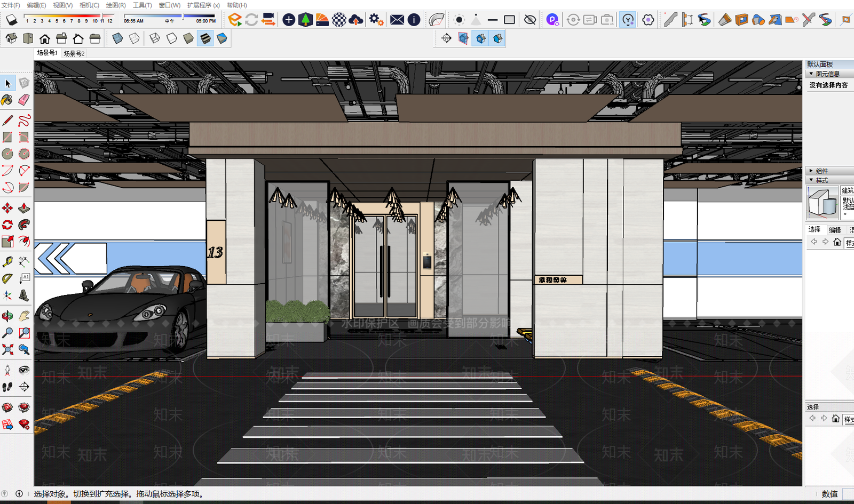The height and width of the screenshot is (504, 854).
Task: Click the style preview thumbnail
Action: click(x=822, y=203)
